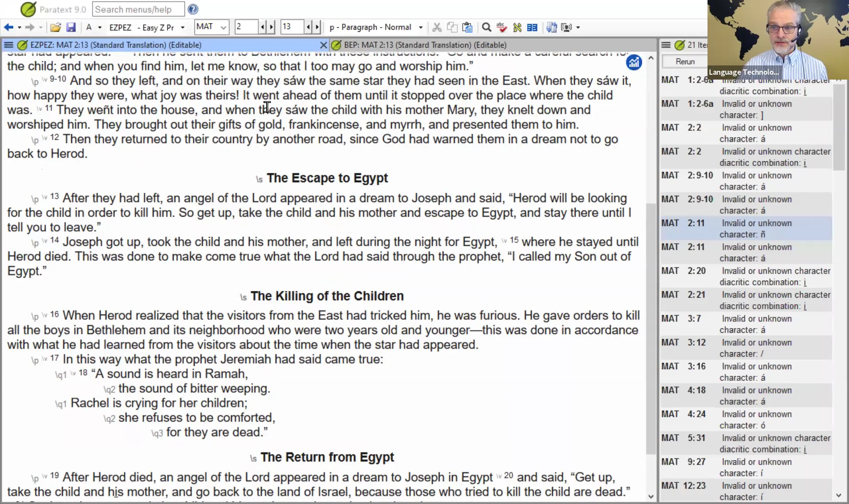Click the spell check abc icon
The image size is (849, 504).
(x=501, y=27)
